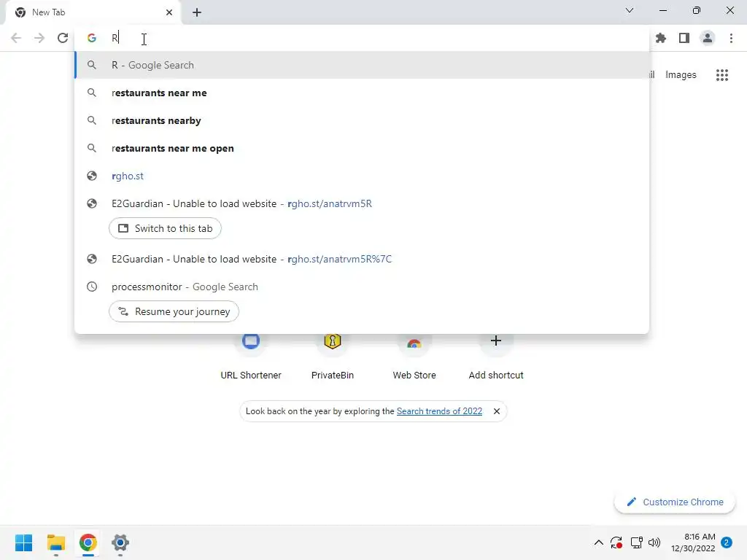Viewport: 747px width, 560px height.
Task: Choose 'restaurants near me' suggestion
Action: 362,93
